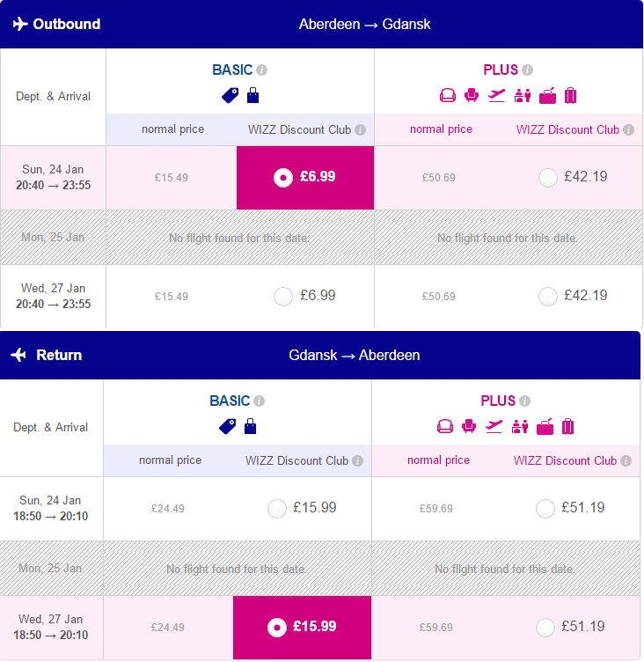This screenshot has width=644, height=662.
Task: Select outbound Wed 27 Jan BASIC £6.99 fare
Action: point(283,297)
